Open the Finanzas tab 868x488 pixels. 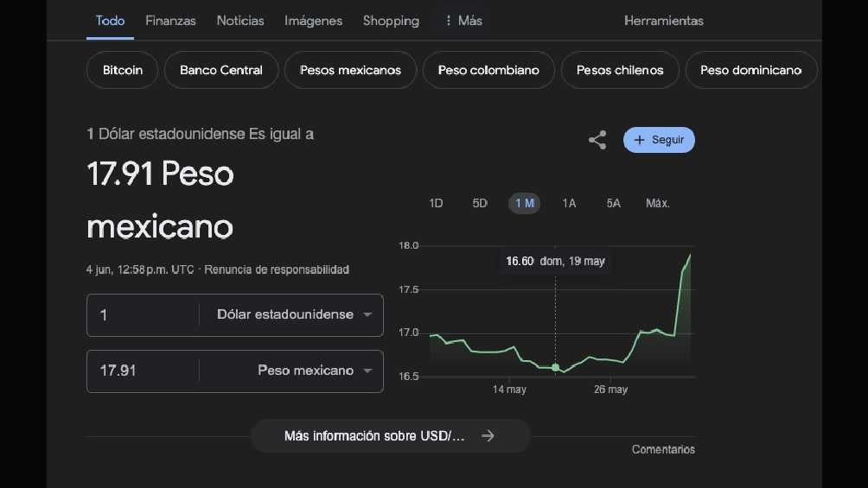point(170,21)
